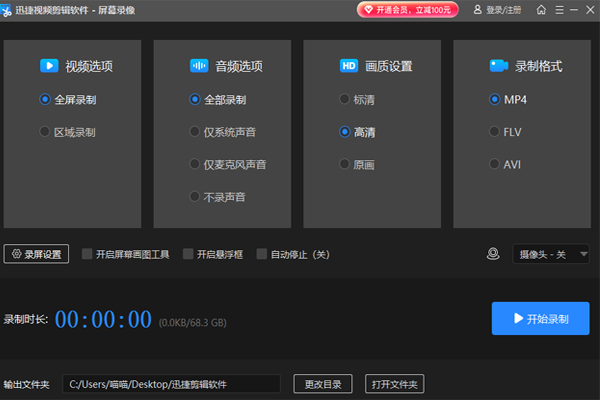Select FLV recording format

(x=505, y=132)
